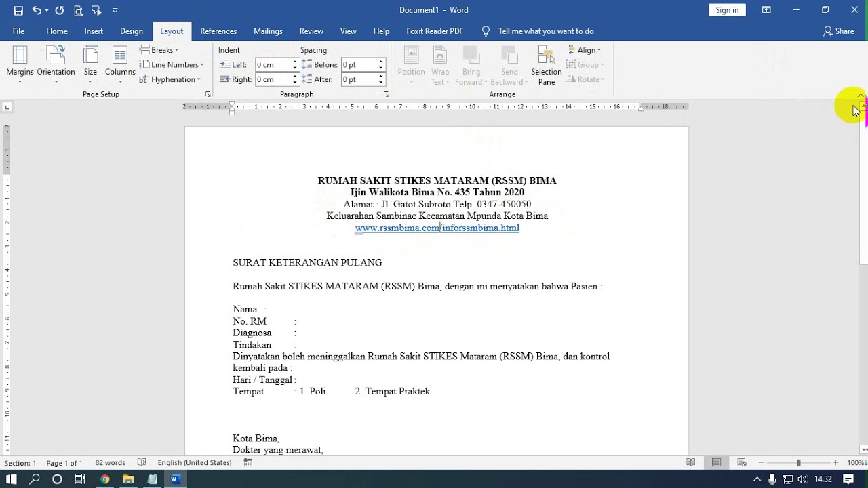
Task: Open Page Setup dialog launcher
Action: coord(208,94)
